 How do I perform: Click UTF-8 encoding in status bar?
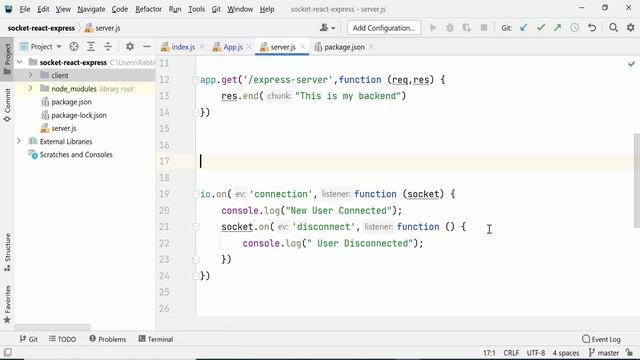(x=536, y=353)
